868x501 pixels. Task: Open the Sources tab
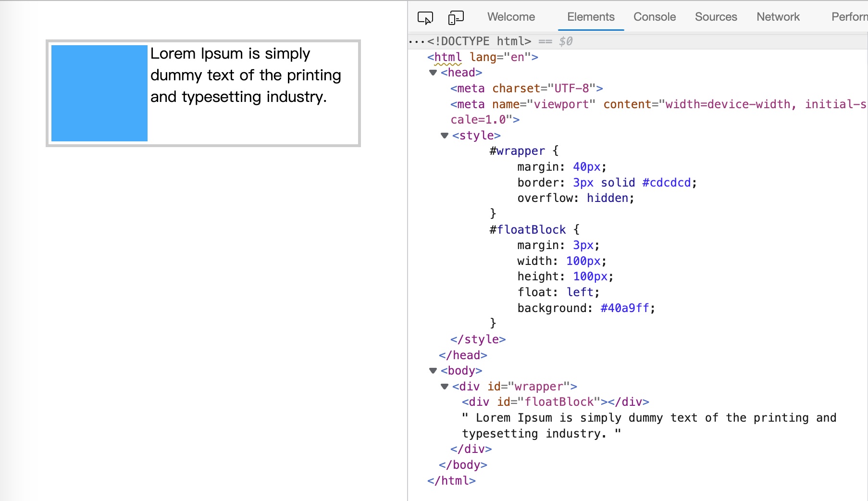click(x=715, y=17)
